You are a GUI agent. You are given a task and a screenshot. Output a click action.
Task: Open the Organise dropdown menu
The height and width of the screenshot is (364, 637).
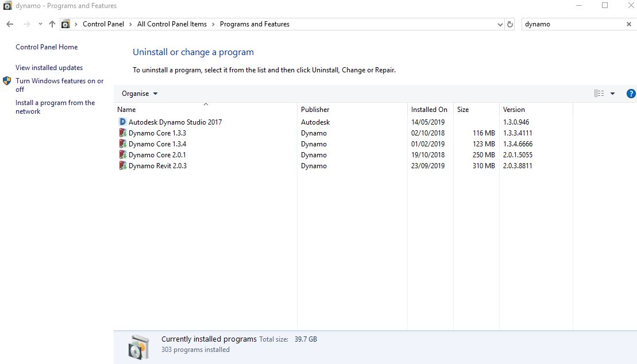140,94
